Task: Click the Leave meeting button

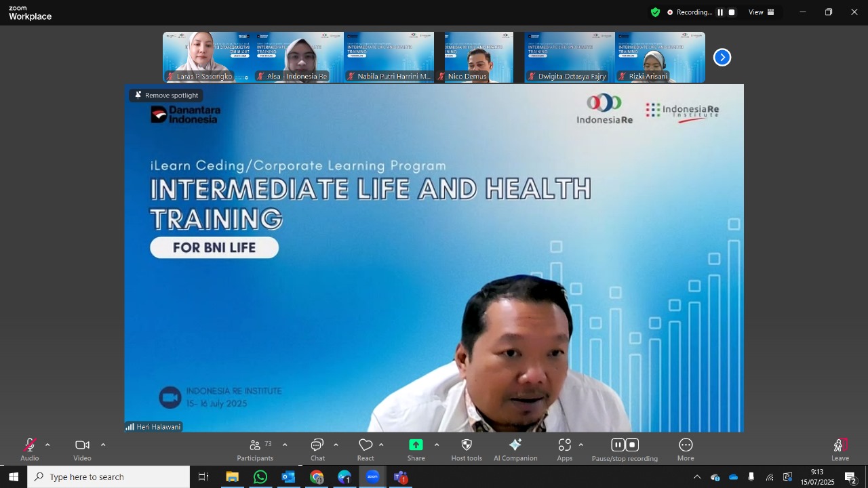Action: point(840,450)
